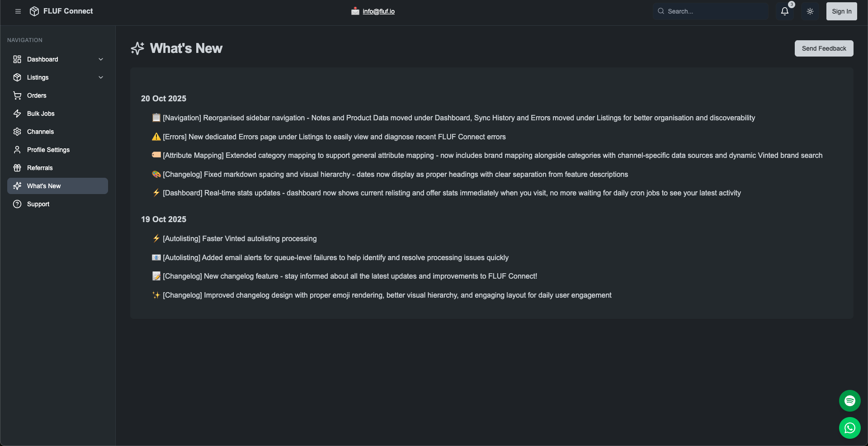This screenshot has width=868, height=446.
Task: Expand the Dashboard chevron
Action: (101, 59)
